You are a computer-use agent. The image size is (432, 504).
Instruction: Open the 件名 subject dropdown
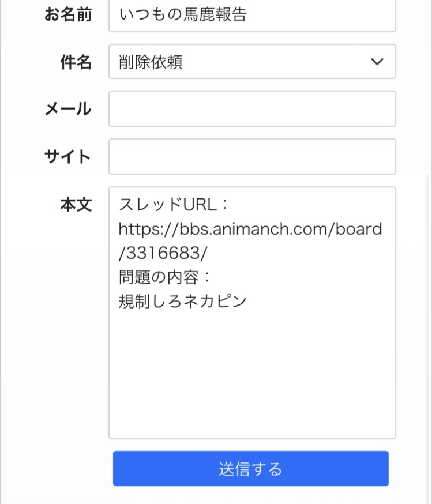click(x=252, y=62)
